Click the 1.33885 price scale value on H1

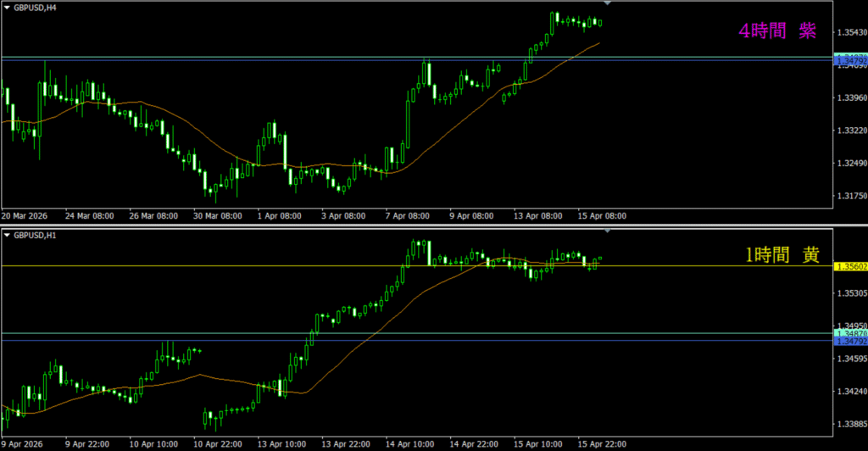click(850, 424)
